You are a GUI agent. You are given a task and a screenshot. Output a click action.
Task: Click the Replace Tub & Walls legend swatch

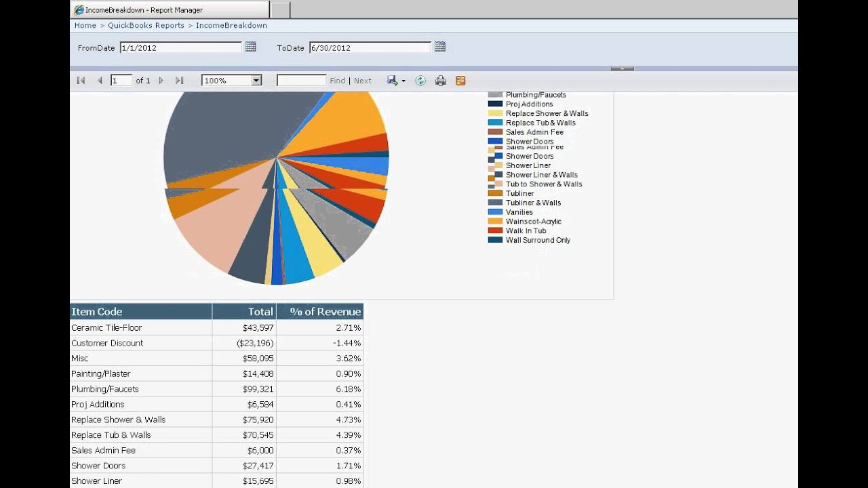495,123
